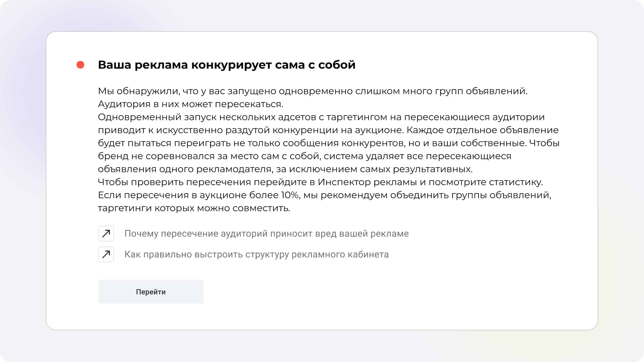Click the words 'Инспектор рекламы' in the text
Screen dimensions: 644x362
[367, 182]
